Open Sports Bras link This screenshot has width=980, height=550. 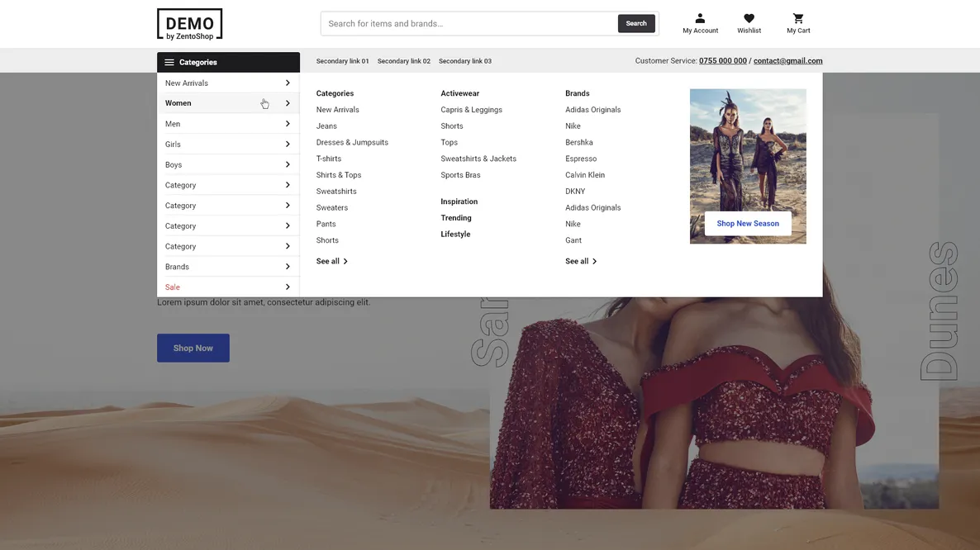point(460,175)
